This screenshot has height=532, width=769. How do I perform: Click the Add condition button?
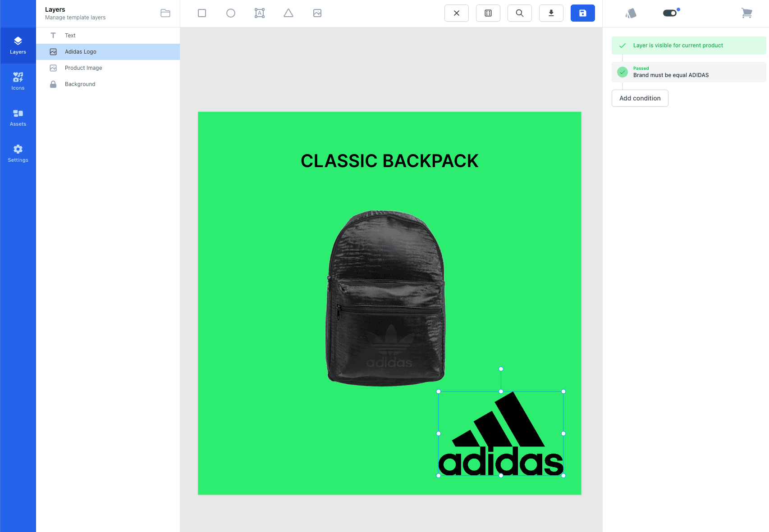click(x=640, y=98)
